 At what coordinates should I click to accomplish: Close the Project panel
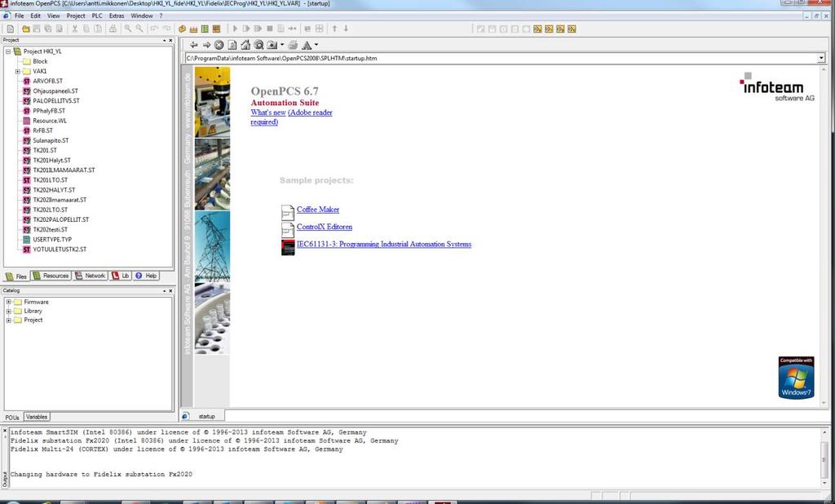click(x=170, y=41)
